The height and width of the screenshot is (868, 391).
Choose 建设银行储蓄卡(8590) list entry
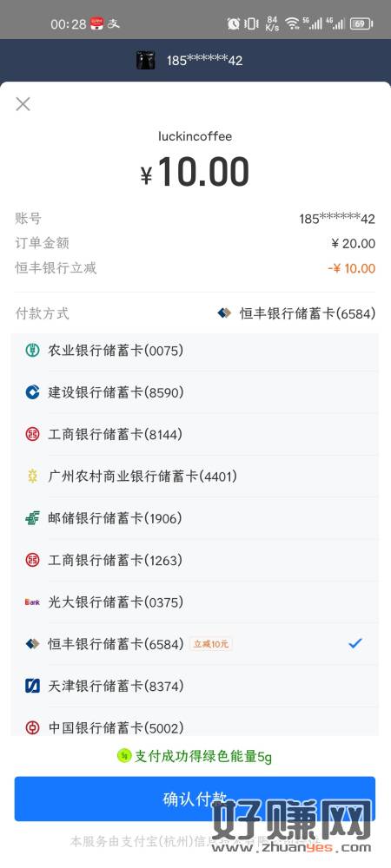click(195, 392)
